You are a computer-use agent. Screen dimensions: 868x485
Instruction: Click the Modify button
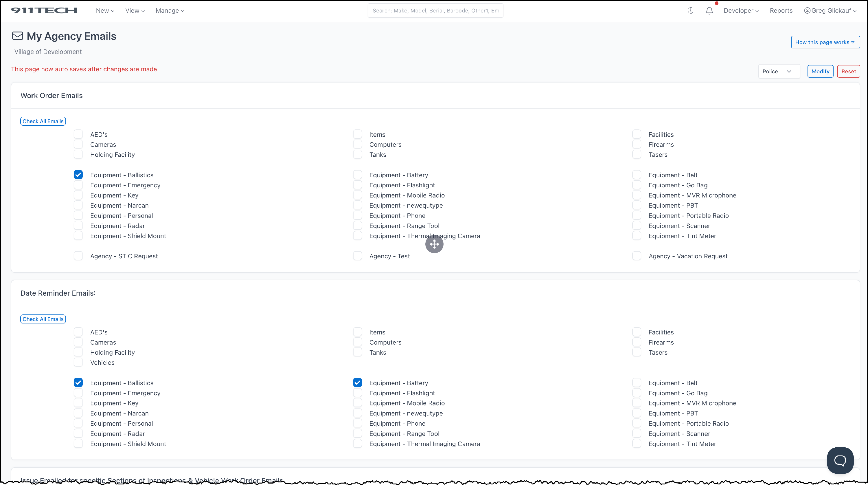pos(820,71)
